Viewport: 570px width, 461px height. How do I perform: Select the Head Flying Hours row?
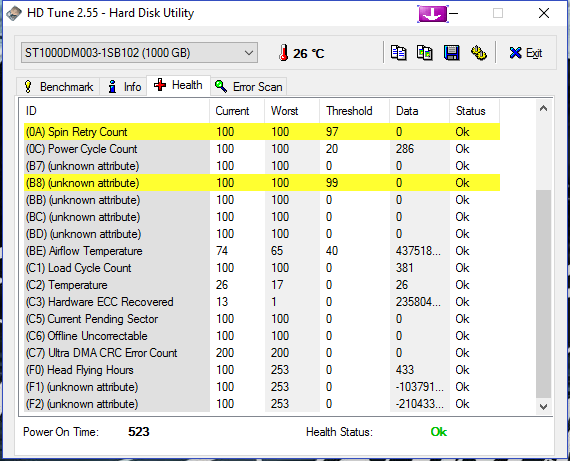coord(262,370)
